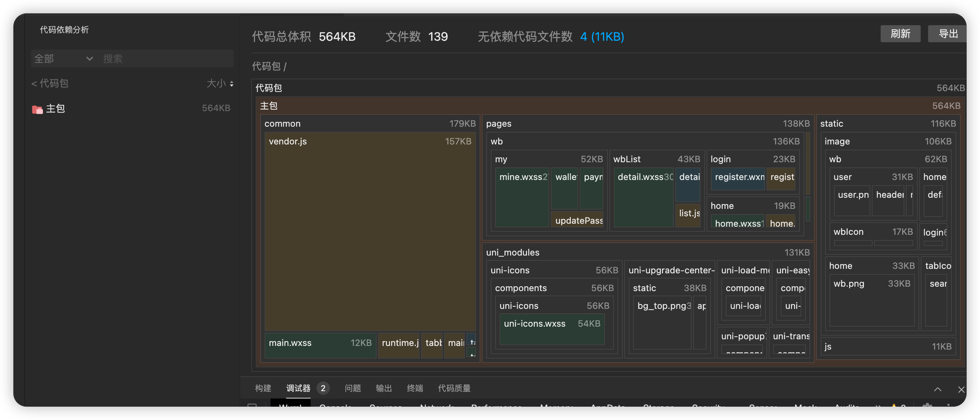Select the 主包 item in package list
Screen dimensions: 980x420
pyautogui.click(x=56, y=109)
